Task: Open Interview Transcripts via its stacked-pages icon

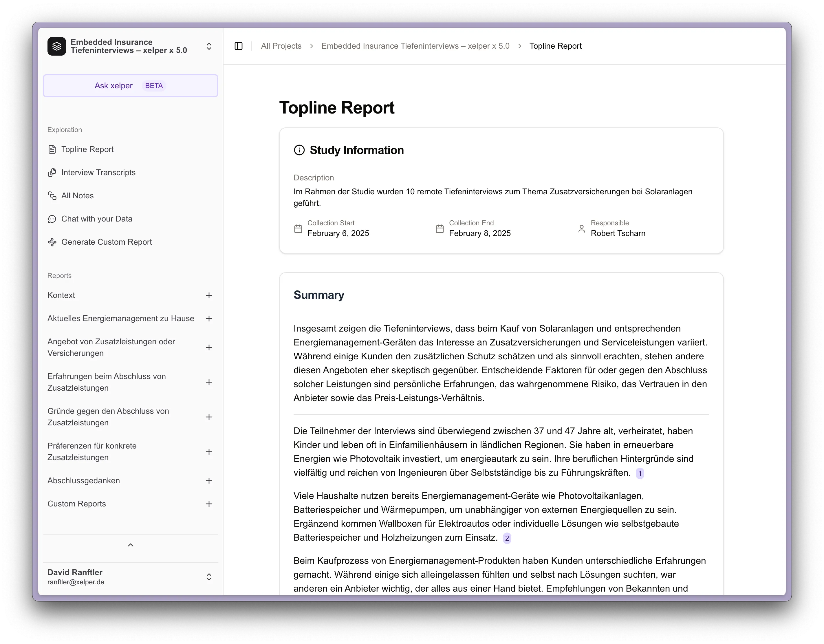Action: [x=53, y=172]
